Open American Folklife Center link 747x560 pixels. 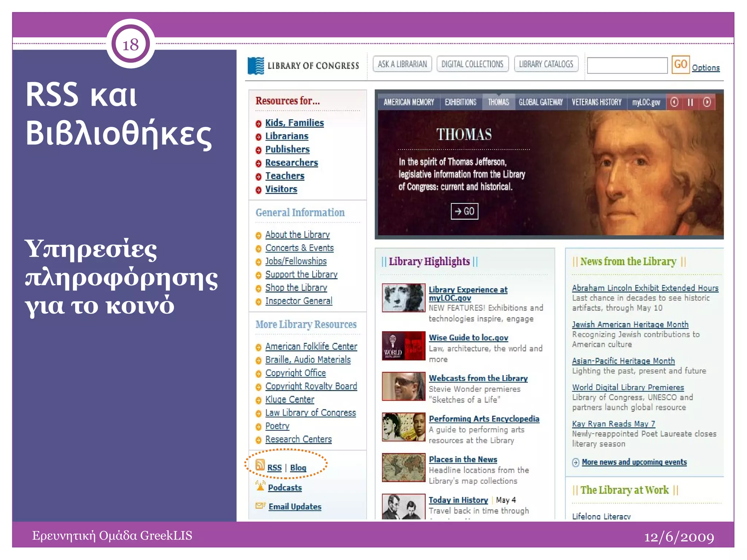[311, 346]
